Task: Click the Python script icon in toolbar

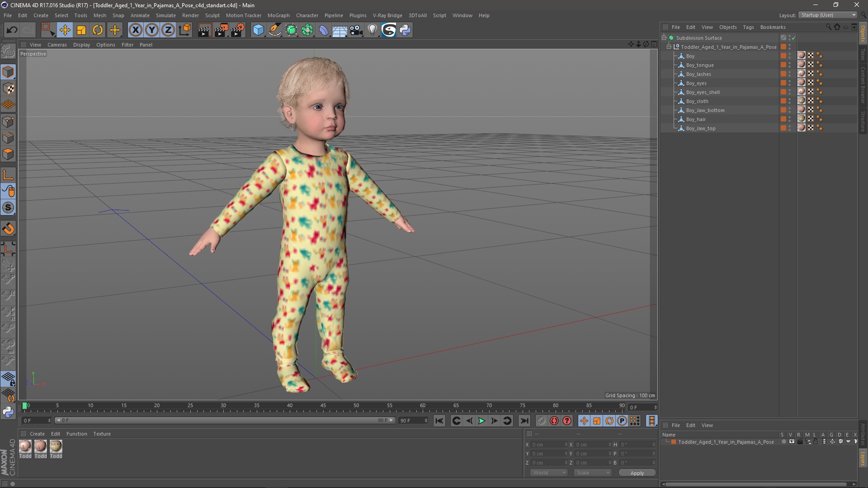Action: pyautogui.click(x=405, y=30)
